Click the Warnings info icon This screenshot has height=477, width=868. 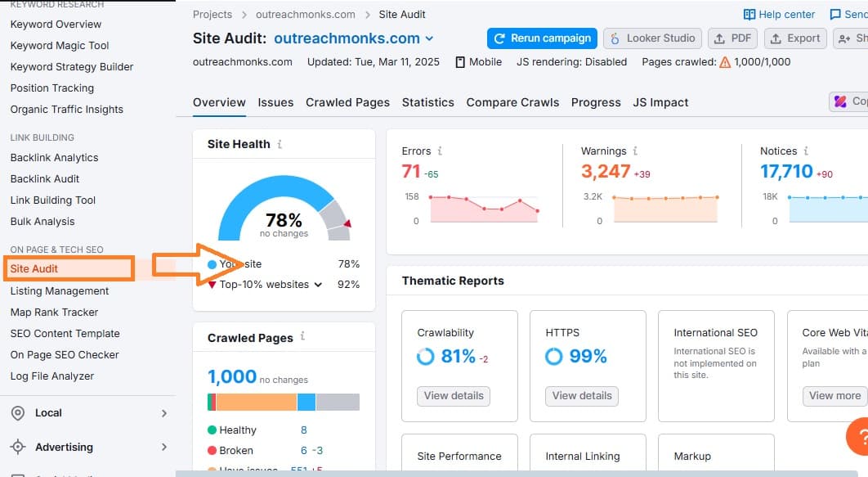click(635, 151)
